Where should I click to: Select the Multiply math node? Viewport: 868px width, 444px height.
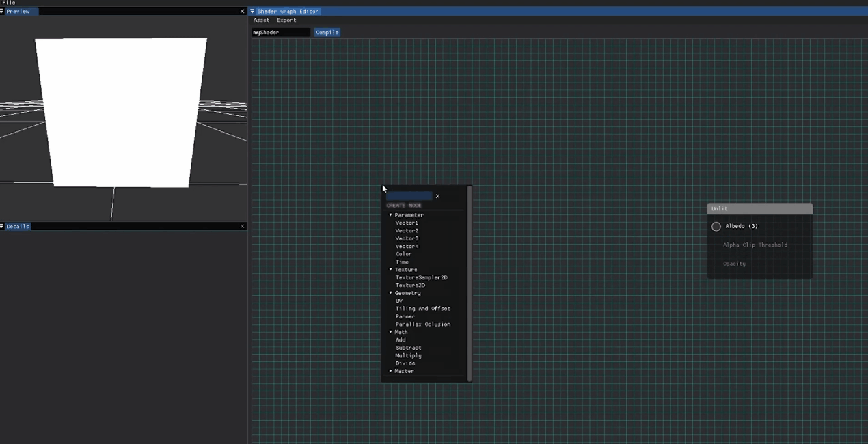(x=408, y=356)
